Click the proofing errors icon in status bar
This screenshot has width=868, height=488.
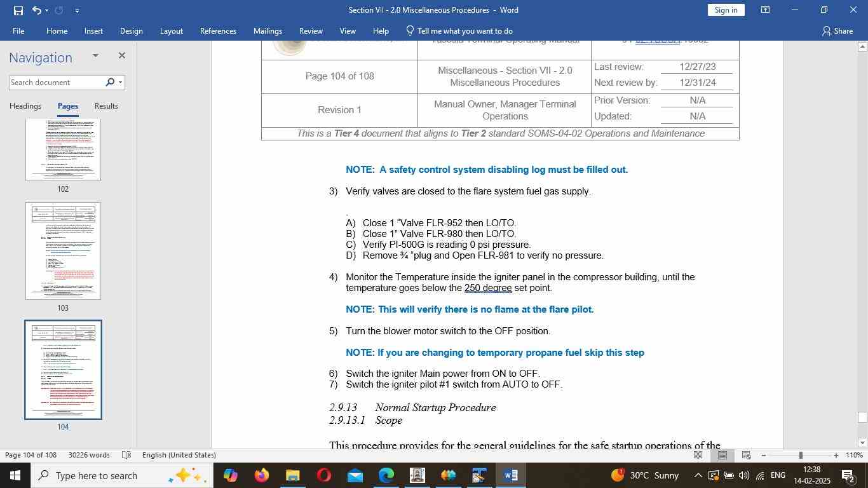coord(126,455)
